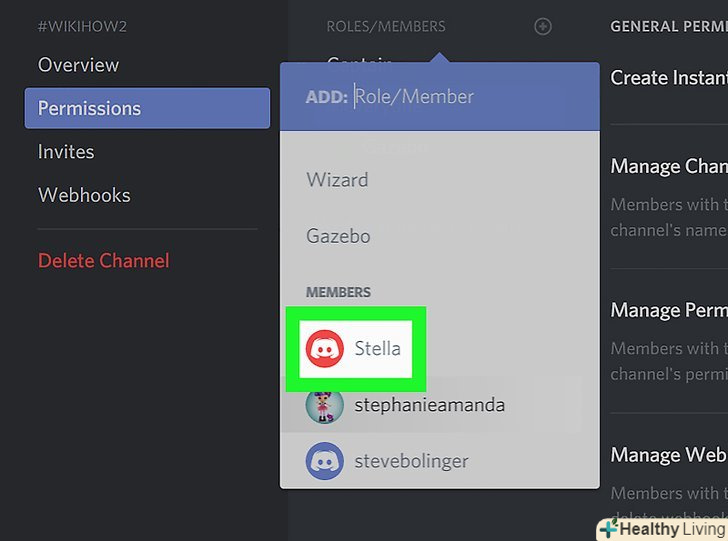Open the Overview settings tab
Image resolution: width=728 pixels, height=541 pixels.
[x=78, y=65]
